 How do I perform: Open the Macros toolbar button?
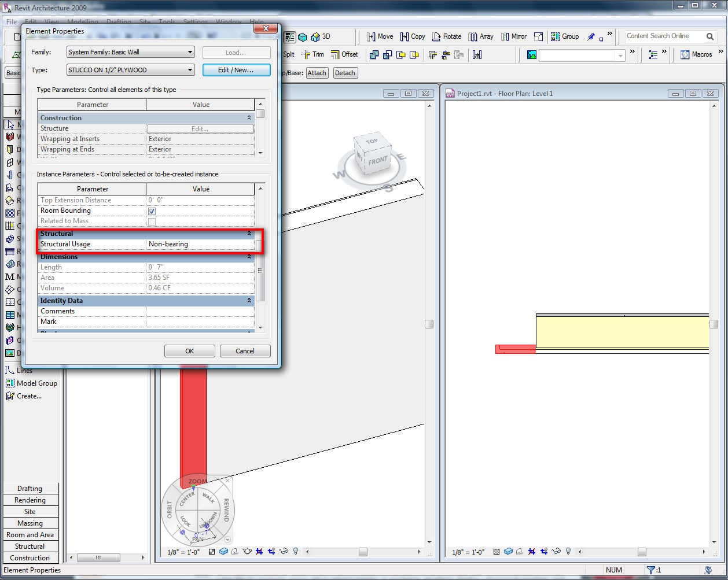coord(696,54)
